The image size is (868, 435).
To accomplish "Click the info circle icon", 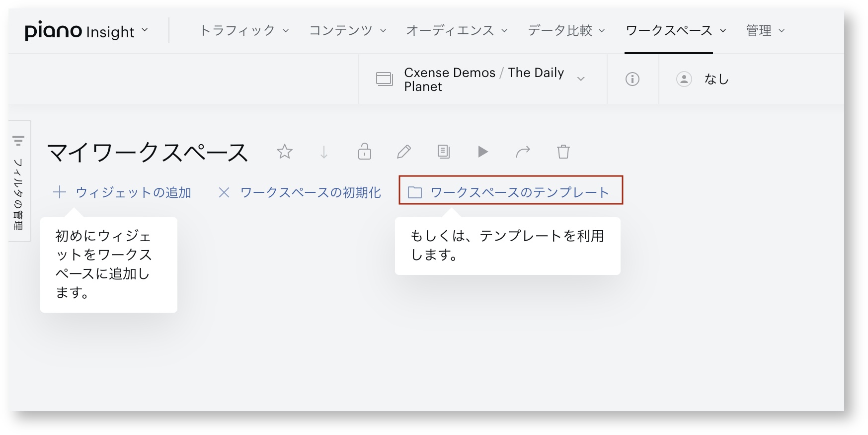I will (632, 79).
